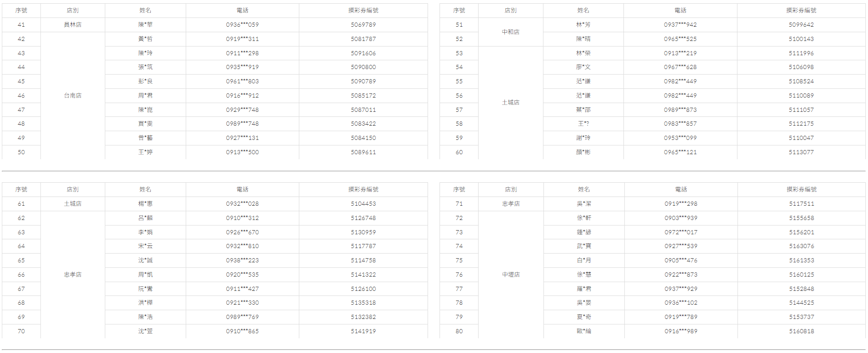Select the 中和店 store cell
The width and height of the screenshot is (868, 353).
pos(510,32)
